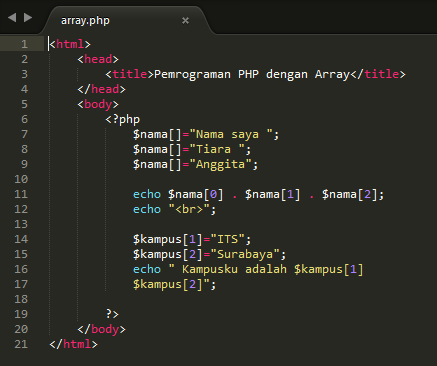The image size is (437, 366).
Task: Click the string "Nama saya "
Action: point(231,134)
